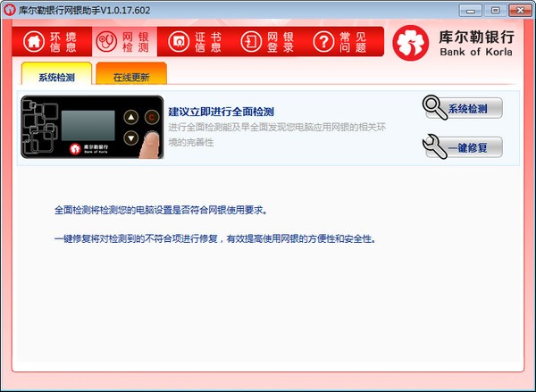The image size is (536, 392).
Task: Run 一键修复 wrench button
Action: click(463, 147)
